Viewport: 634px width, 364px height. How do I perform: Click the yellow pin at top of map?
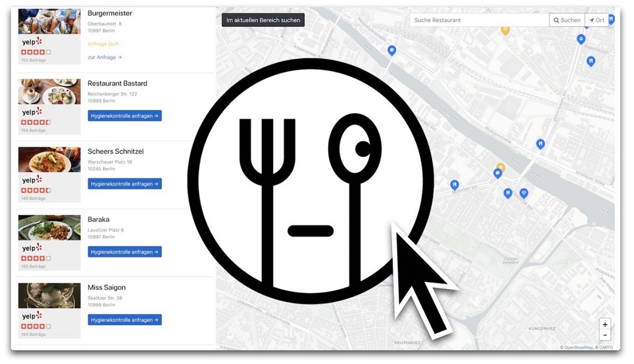coord(505,30)
